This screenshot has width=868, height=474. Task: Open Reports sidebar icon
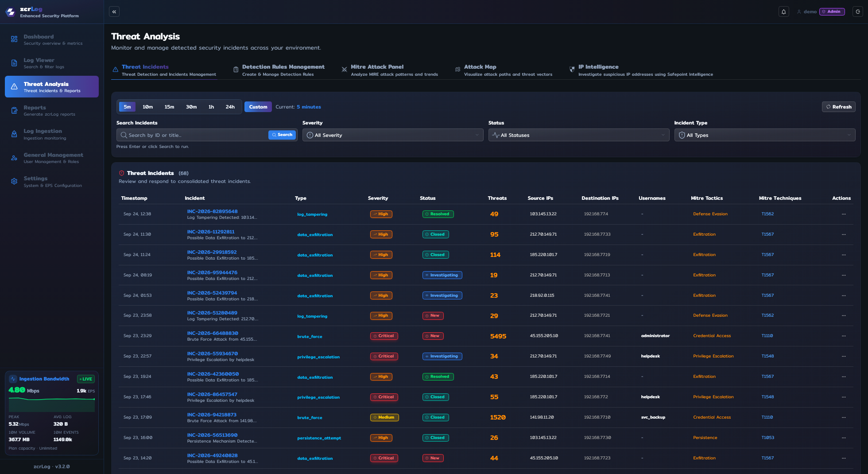coord(14,110)
